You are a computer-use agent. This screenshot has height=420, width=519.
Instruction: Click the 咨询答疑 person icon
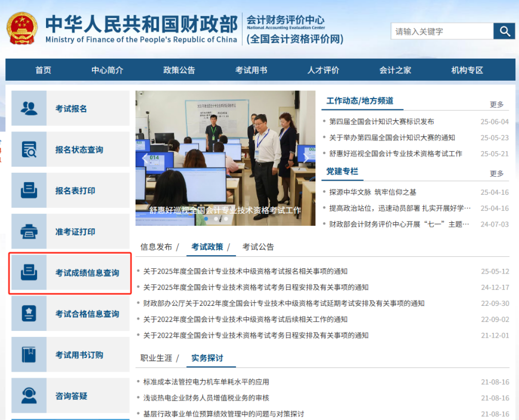29,396
